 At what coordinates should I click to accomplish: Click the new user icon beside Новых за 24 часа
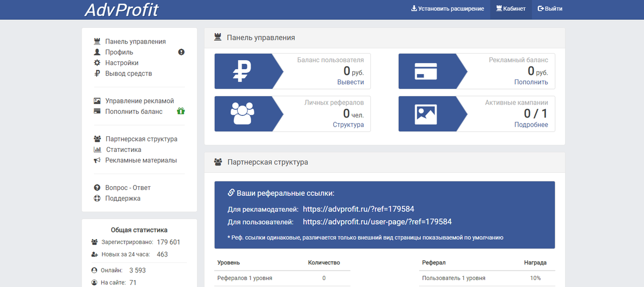[x=94, y=254]
